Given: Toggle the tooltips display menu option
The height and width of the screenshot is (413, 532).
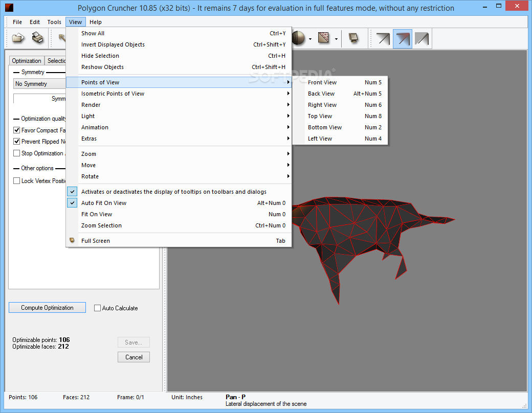Looking at the screenshot, I should pyautogui.click(x=179, y=192).
